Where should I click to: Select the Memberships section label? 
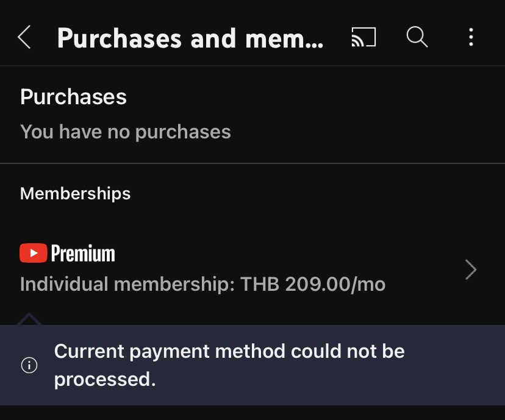coord(75,194)
